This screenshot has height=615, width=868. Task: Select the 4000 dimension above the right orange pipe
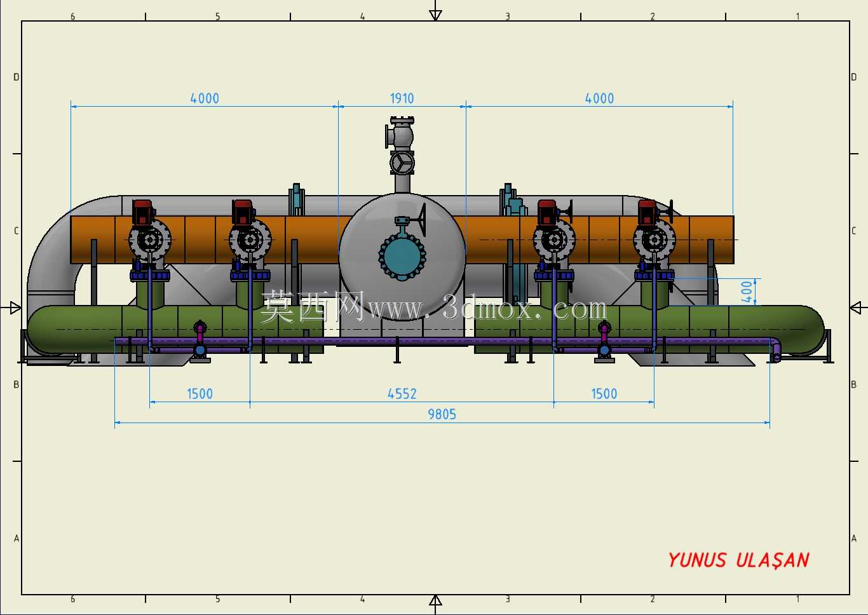(599, 98)
